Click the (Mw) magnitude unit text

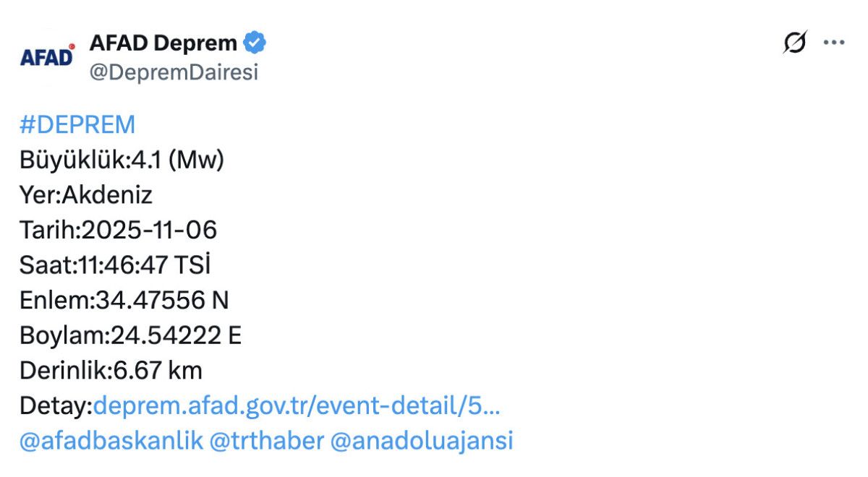pos(196,160)
